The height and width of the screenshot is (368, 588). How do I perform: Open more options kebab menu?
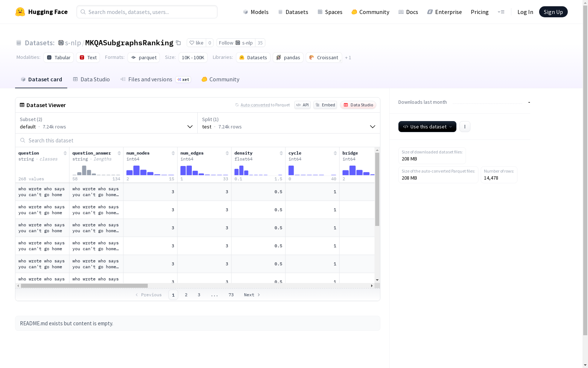(465, 127)
